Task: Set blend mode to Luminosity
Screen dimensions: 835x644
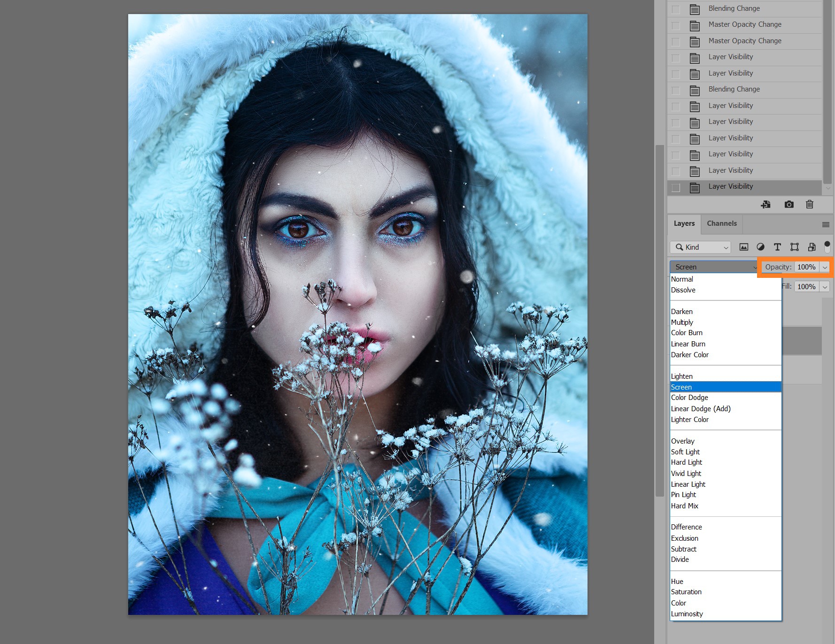Action: tap(687, 613)
